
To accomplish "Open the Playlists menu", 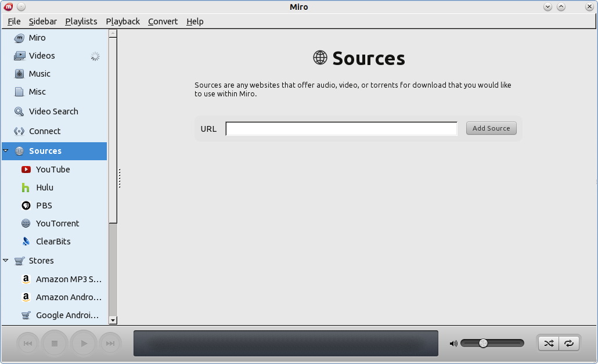I will tap(81, 21).
